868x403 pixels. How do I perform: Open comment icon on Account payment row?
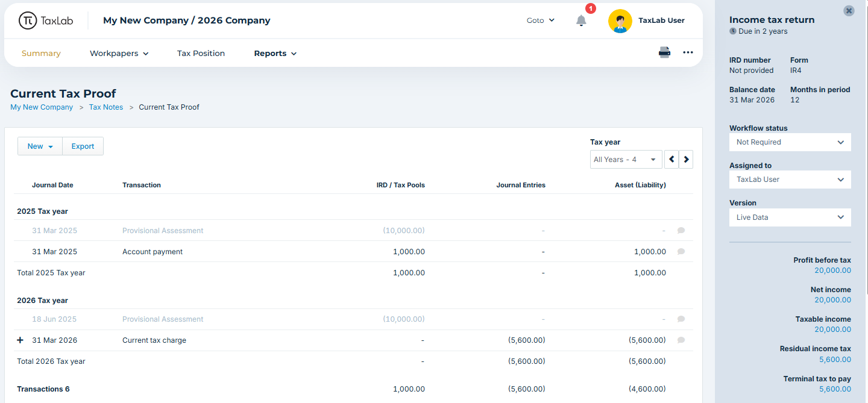(x=681, y=252)
